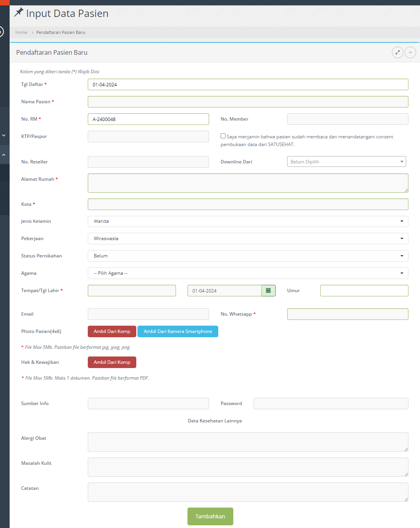This screenshot has height=528, width=420.
Task: Open the Pekerjaan dropdown showing Wiraswasta
Action: [x=248, y=239]
